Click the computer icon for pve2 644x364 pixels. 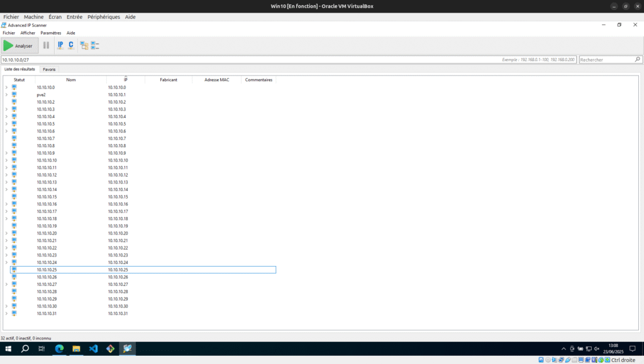click(14, 94)
